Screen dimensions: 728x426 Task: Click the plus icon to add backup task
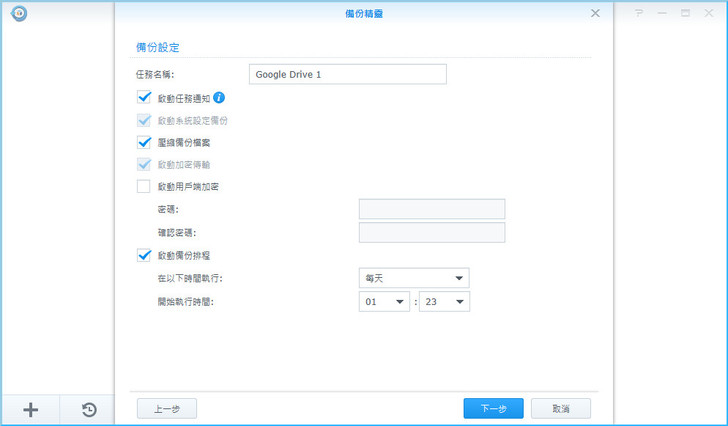(30, 409)
